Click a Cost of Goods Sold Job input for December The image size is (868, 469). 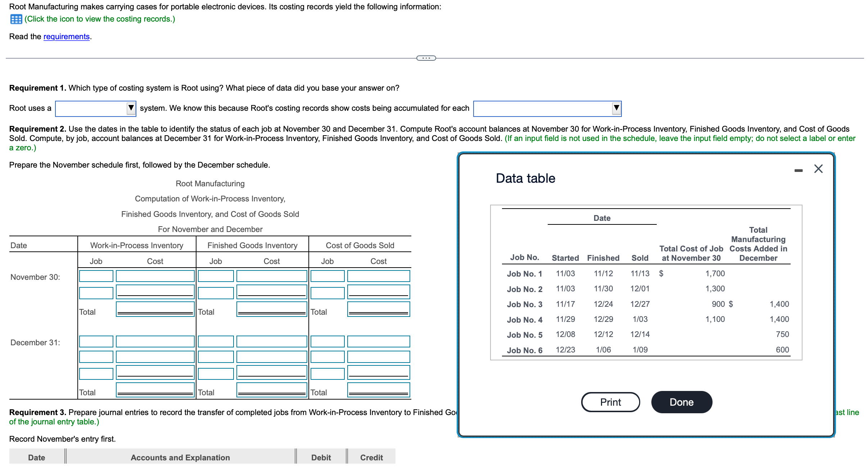(327, 341)
